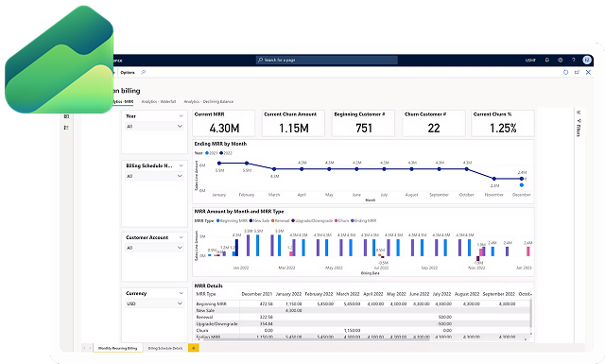Click 2022 legend swatch in Ending MRR chart
This screenshot has width=605, height=364.
tap(221, 153)
